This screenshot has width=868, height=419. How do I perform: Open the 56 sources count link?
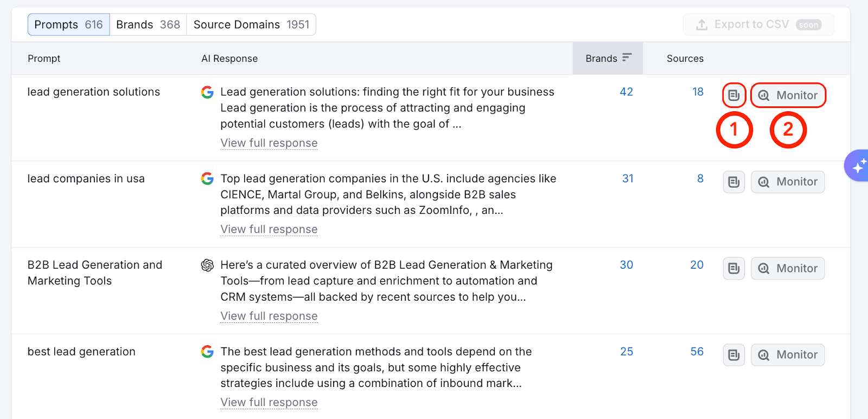click(697, 352)
